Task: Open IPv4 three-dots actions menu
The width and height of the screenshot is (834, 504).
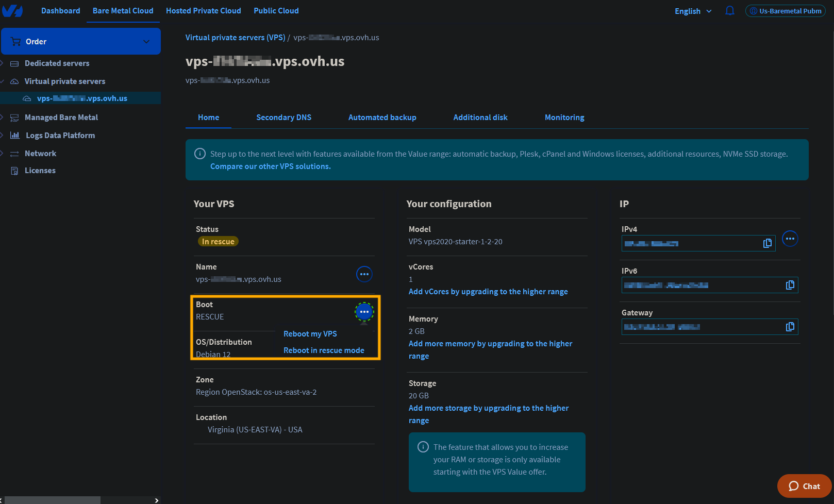Action: [790, 239]
